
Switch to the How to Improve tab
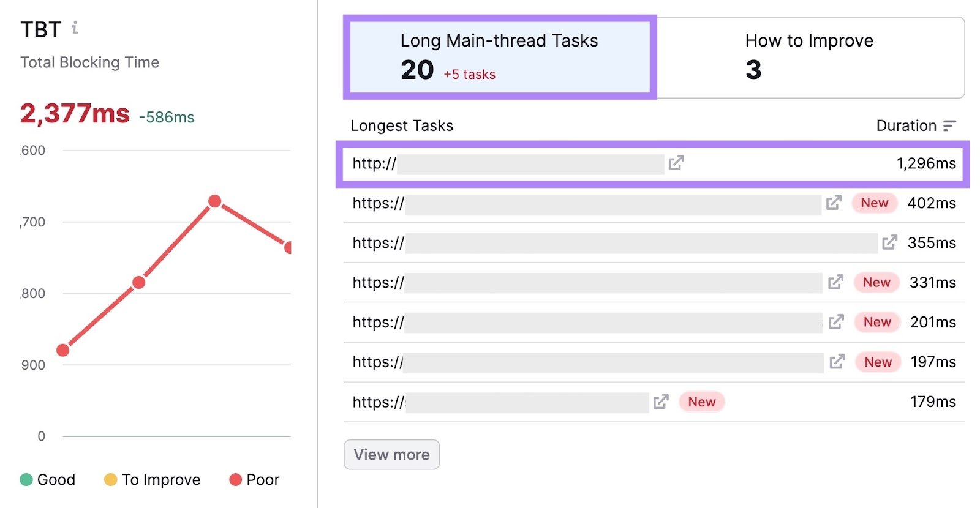(810, 57)
